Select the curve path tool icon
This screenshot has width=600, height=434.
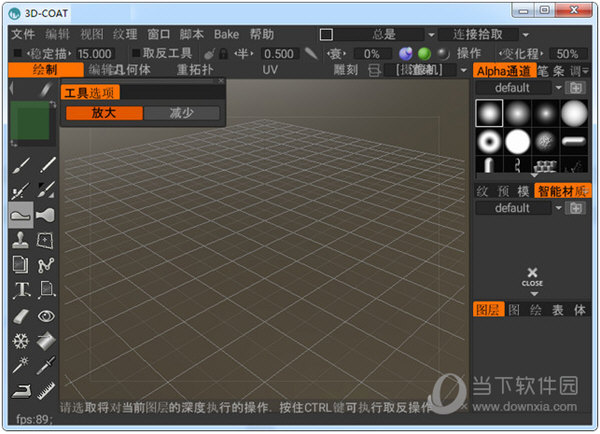45,265
